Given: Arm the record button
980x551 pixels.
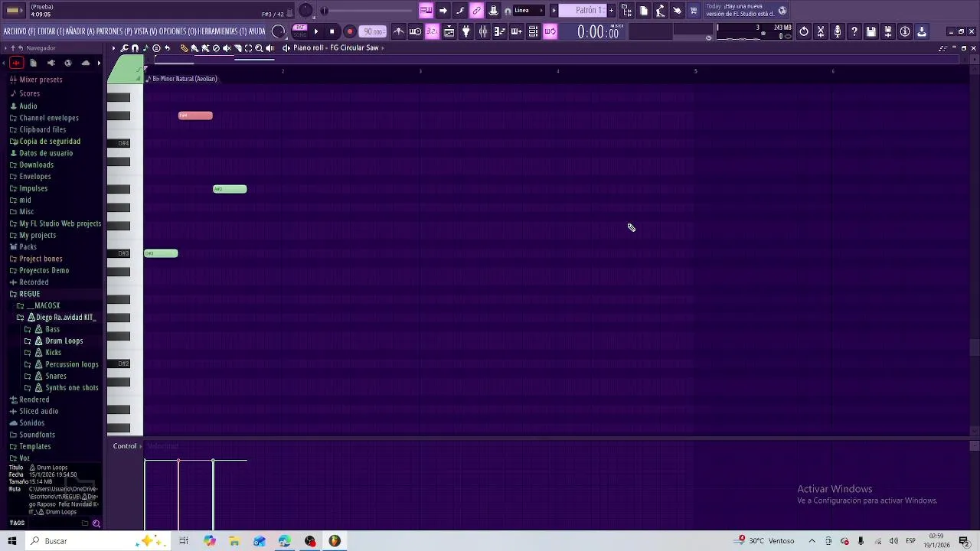Looking at the screenshot, I should tap(350, 31).
